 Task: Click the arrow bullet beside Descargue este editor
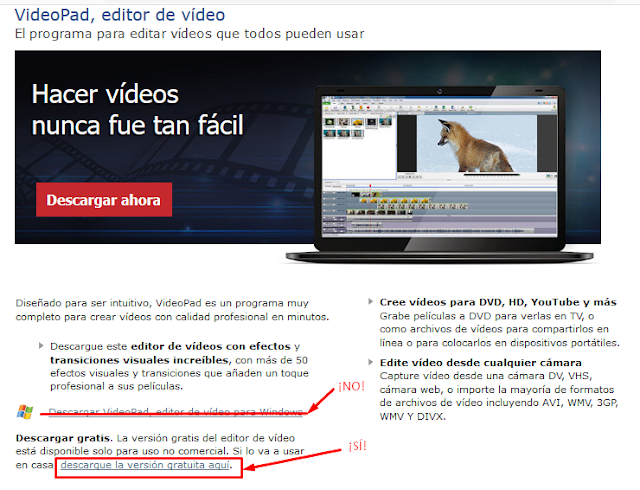click(x=41, y=346)
